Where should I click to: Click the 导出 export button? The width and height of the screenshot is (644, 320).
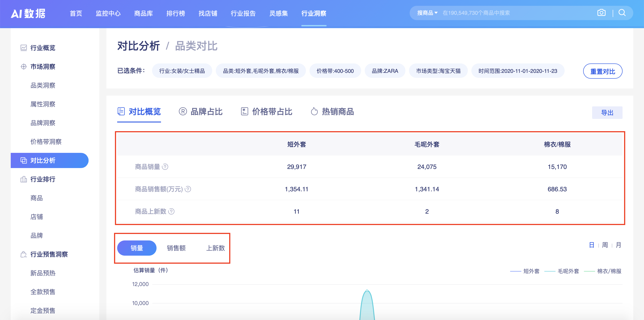(x=607, y=113)
